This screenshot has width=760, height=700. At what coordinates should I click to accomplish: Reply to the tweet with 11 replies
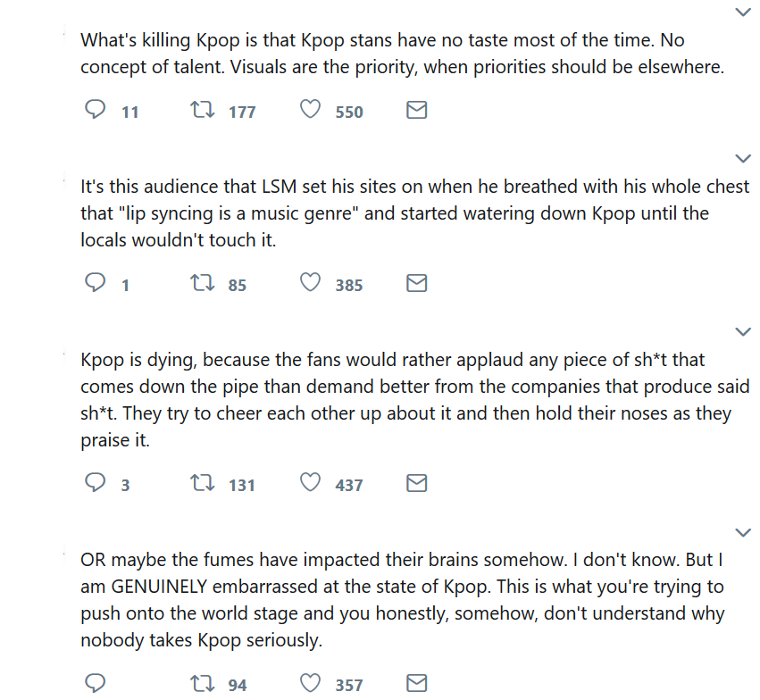coord(96,111)
